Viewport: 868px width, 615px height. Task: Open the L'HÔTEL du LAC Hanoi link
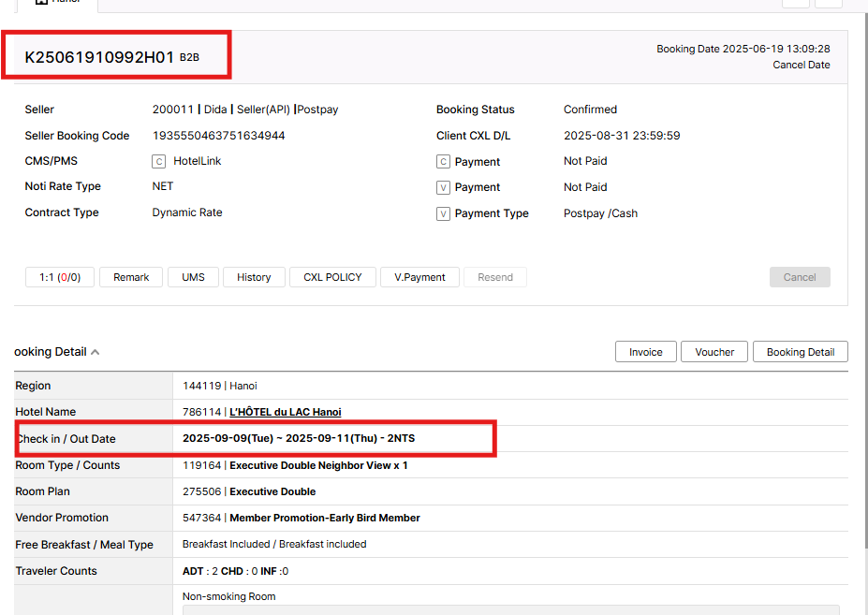tap(285, 412)
